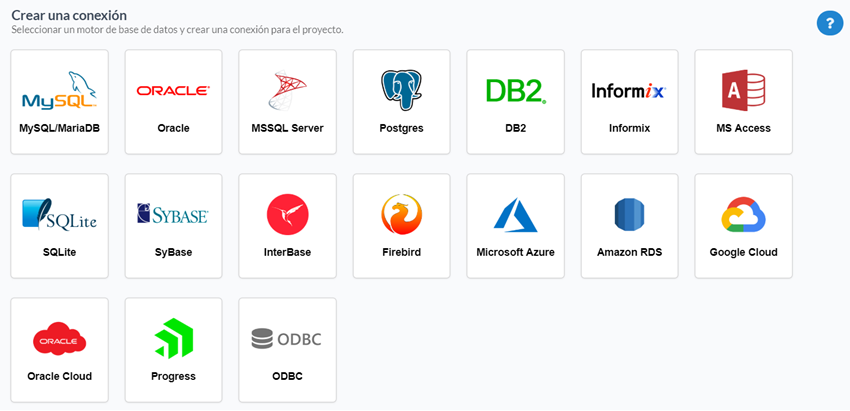Select the Oracle Cloud red cloud icon
Screen dimensions: 850x411
click(60, 339)
